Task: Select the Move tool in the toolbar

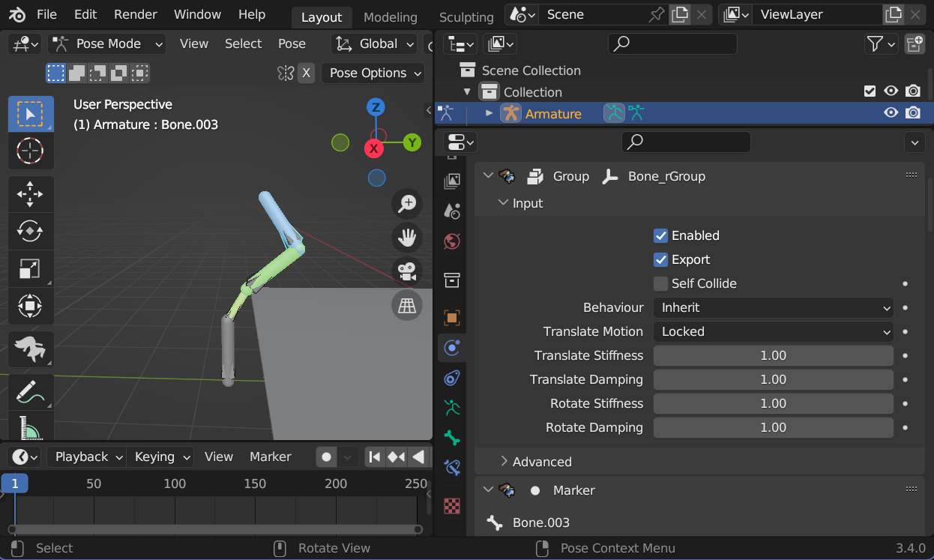Action: coord(30,193)
